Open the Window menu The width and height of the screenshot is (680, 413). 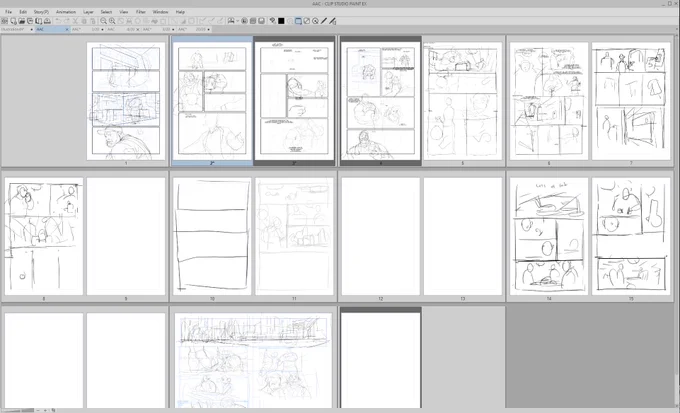[x=160, y=12]
